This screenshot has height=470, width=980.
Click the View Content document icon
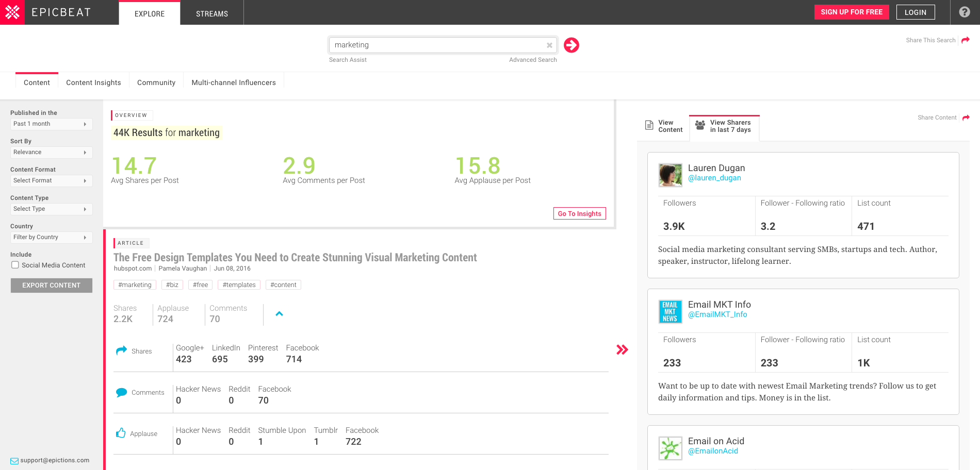point(649,125)
